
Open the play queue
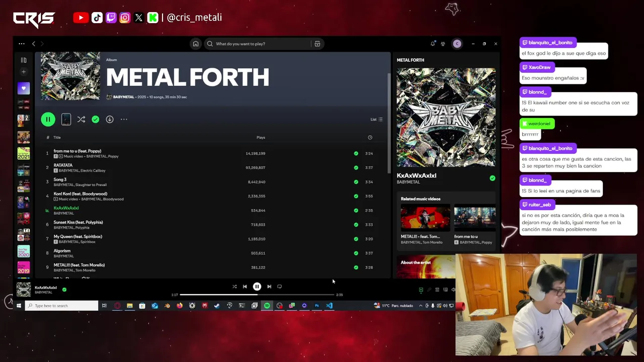(x=437, y=290)
